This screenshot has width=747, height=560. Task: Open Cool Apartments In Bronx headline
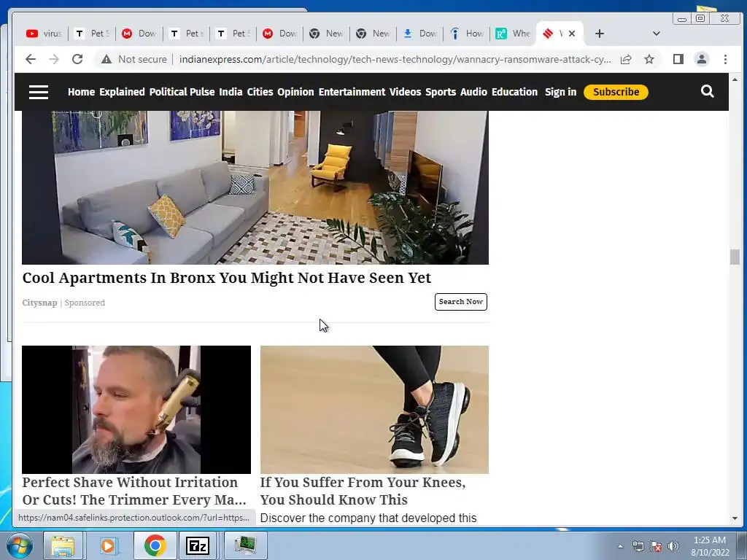pyautogui.click(x=226, y=278)
